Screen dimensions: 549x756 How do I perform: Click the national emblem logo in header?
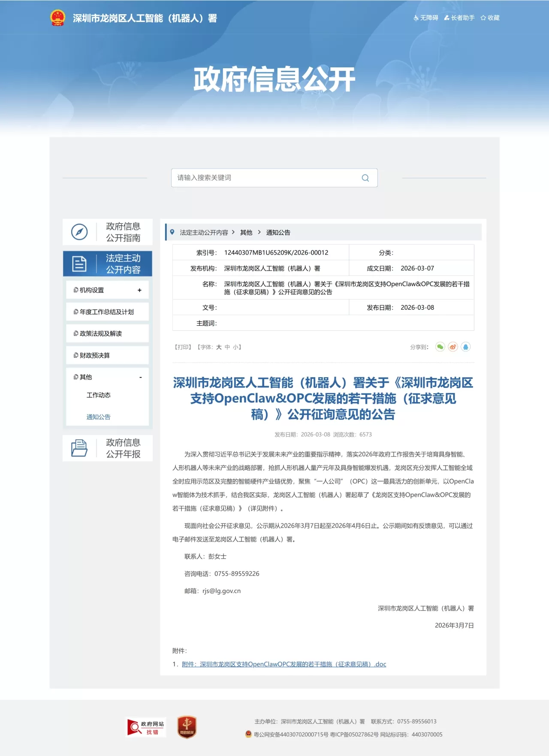point(57,18)
